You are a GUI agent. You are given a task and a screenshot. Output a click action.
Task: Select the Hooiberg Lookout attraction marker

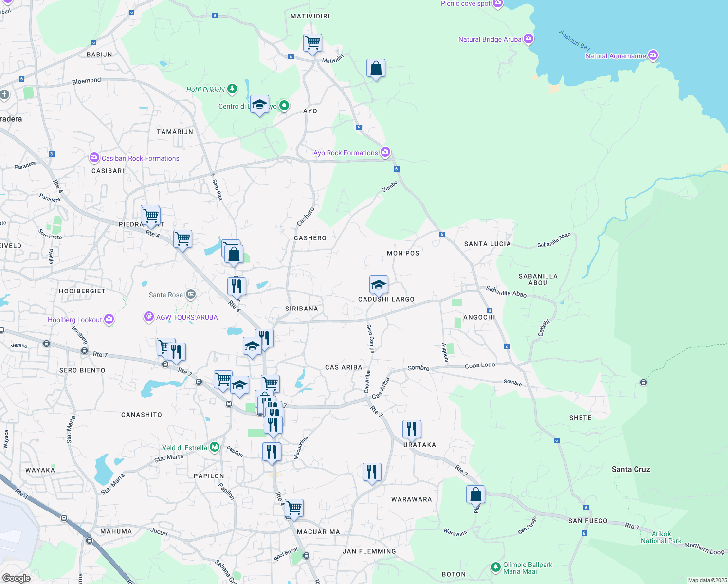pyautogui.click(x=109, y=319)
